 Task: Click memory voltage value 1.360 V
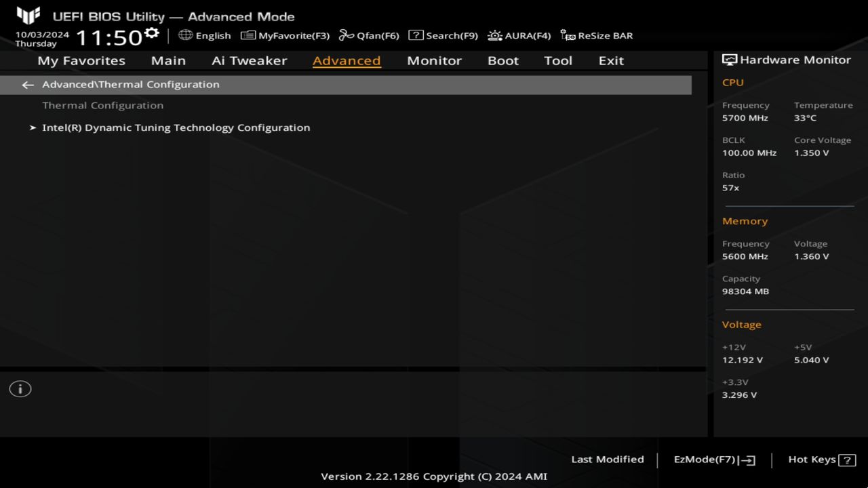(x=811, y=257)
